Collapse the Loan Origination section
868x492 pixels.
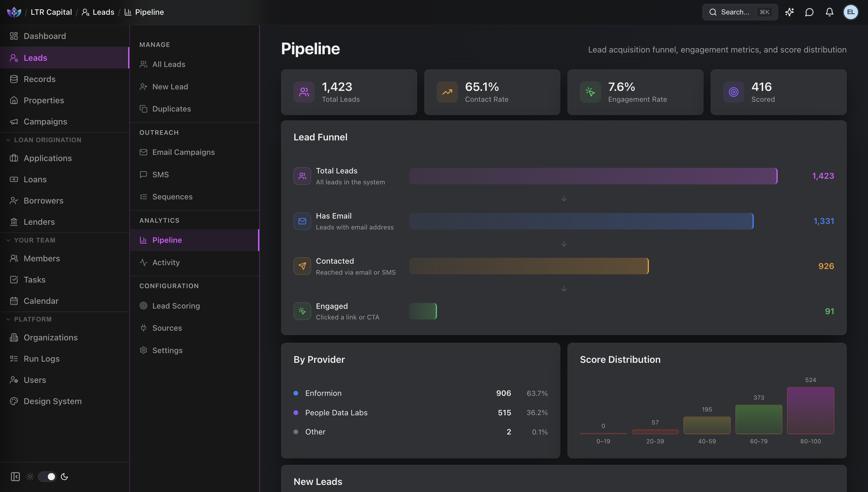pyautogui.click(x=9, y=140)
